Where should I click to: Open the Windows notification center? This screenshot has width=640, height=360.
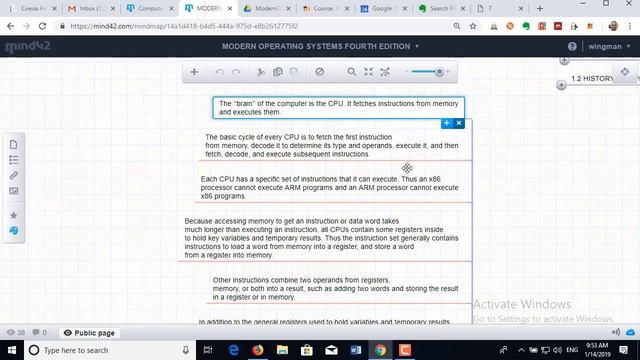tap(624, 350)
